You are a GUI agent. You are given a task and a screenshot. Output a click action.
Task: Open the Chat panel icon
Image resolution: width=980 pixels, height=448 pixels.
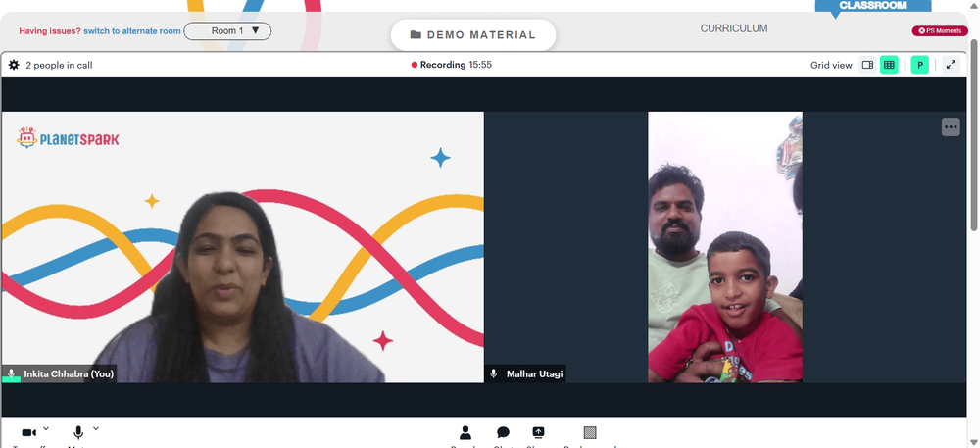[503, 432]
